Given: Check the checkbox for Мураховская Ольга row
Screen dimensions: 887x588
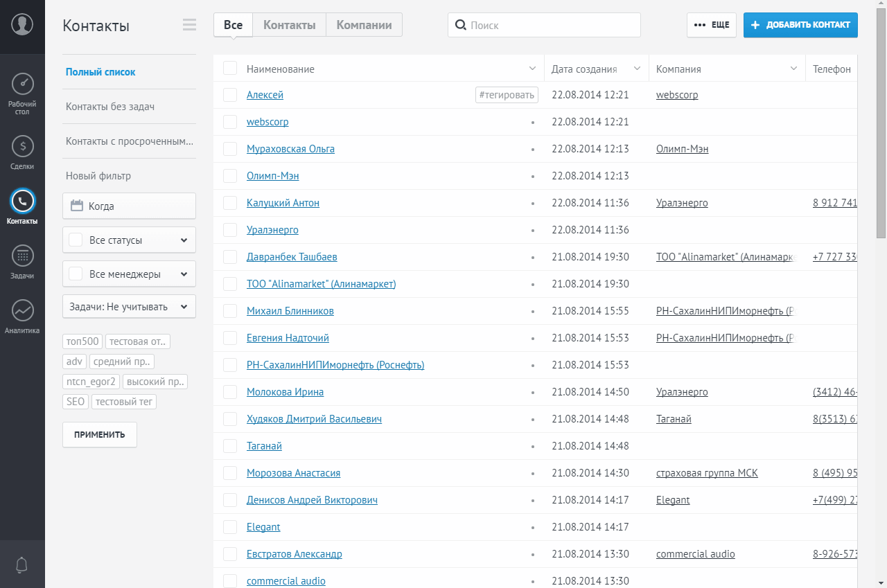Looking at the screenshot, I should pyautogui.click(x=230, y=149).
